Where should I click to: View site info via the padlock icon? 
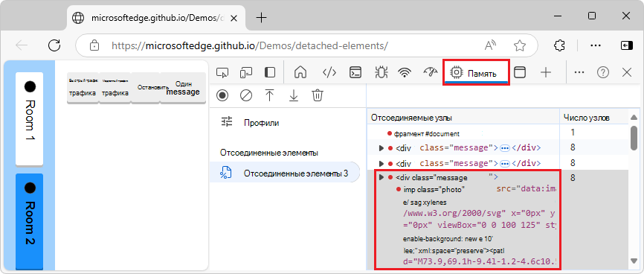point(95,45)
